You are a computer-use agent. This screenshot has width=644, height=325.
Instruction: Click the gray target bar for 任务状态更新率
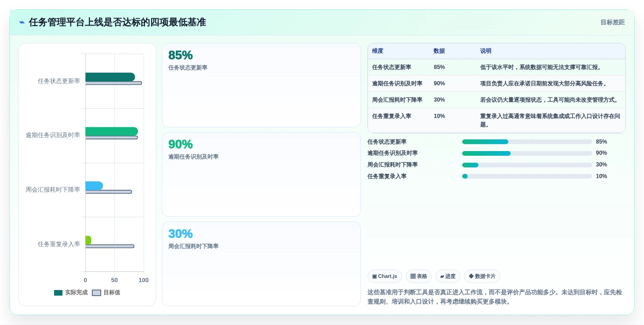tap(113, 83)
